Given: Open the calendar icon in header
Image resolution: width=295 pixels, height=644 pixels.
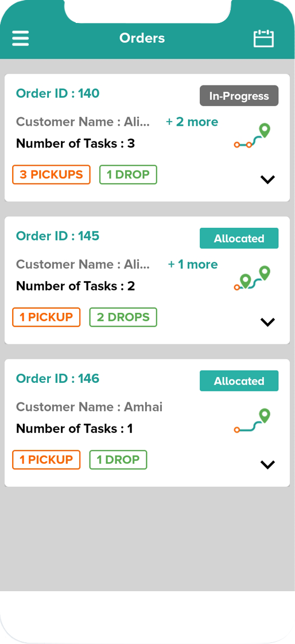Looking at the screenshot, I should [263, 38].
